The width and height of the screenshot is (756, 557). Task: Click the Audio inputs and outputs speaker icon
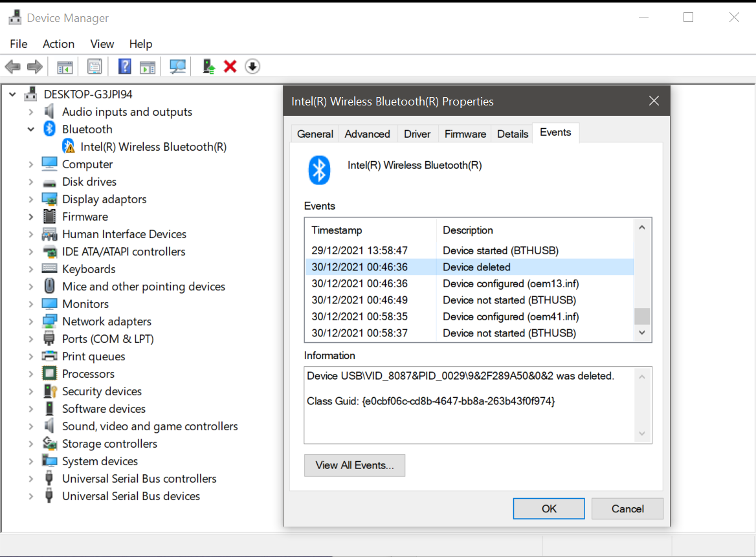(49, 111)
